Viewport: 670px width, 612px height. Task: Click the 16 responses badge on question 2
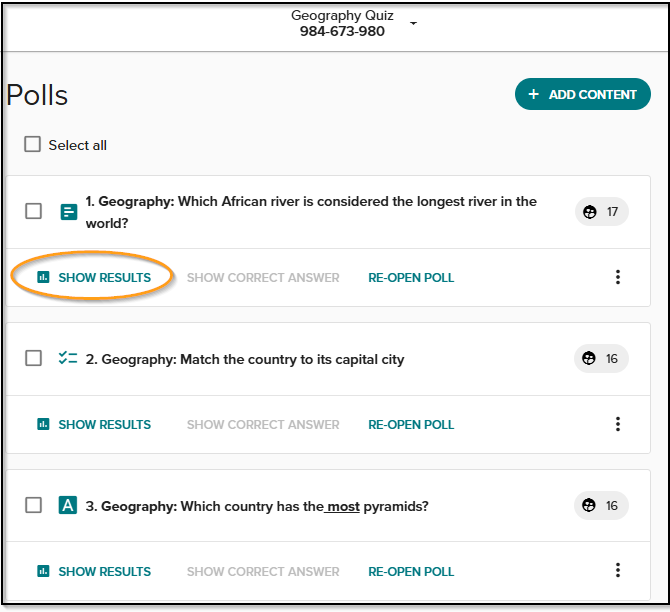(x=602, y=359)
